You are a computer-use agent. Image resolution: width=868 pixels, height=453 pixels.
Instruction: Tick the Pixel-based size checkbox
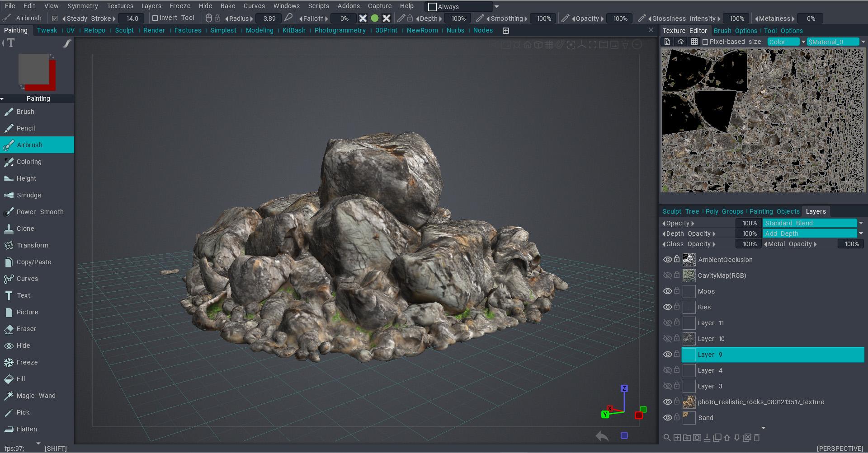click(x=705, y=42)
